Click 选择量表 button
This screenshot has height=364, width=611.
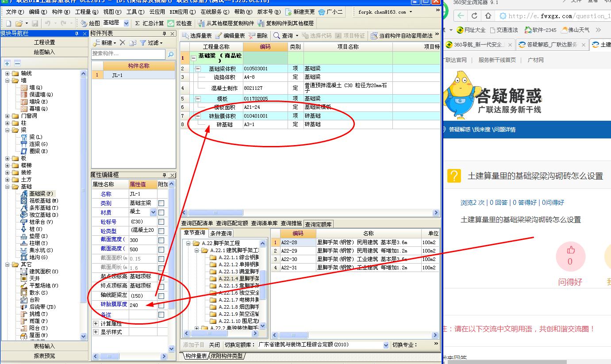click(x=197, y=35)
